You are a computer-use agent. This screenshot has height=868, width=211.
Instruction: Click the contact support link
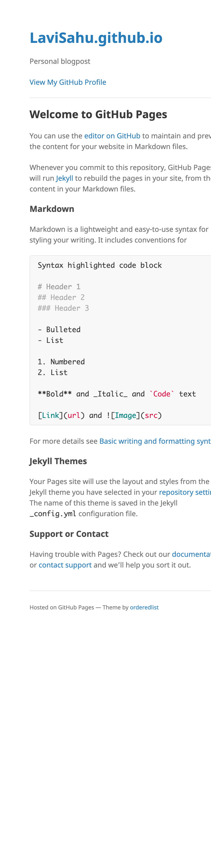click(65, 565)
